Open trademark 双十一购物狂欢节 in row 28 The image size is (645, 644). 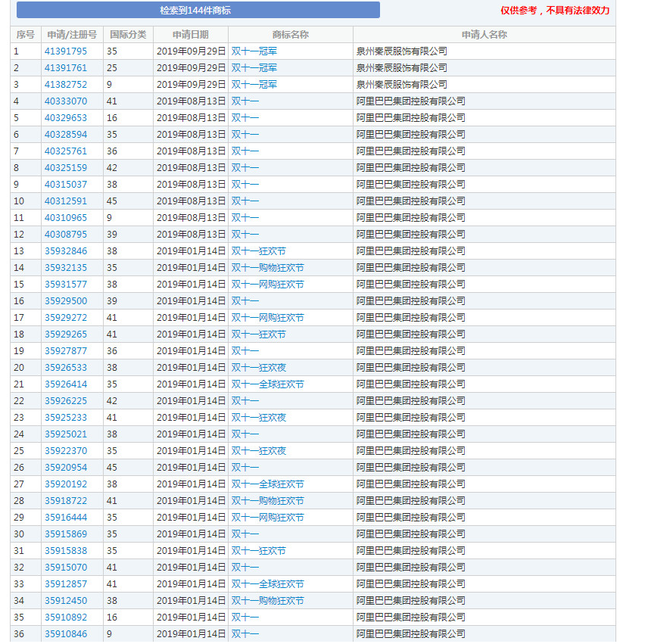point(268,501)
